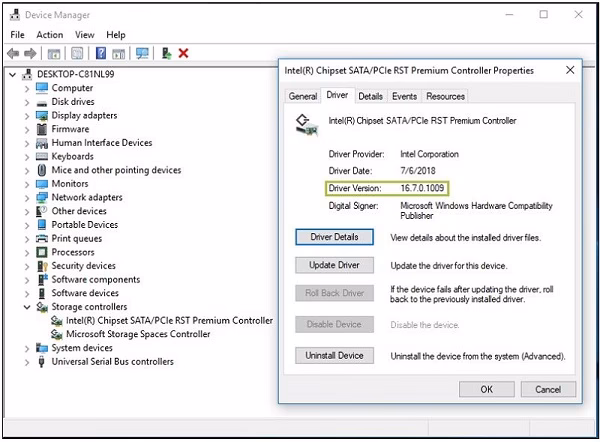Click the Update Driver button
600x442 pixels.
point(334,265)
